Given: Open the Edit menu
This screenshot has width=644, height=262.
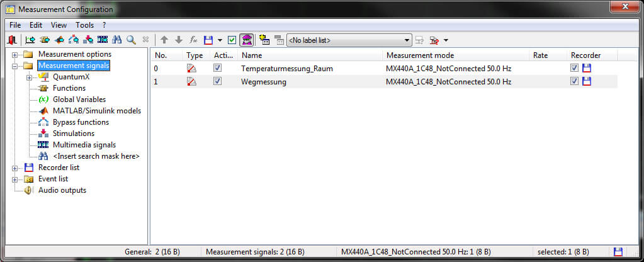Looking at the screenshot, I should [36, 25].
